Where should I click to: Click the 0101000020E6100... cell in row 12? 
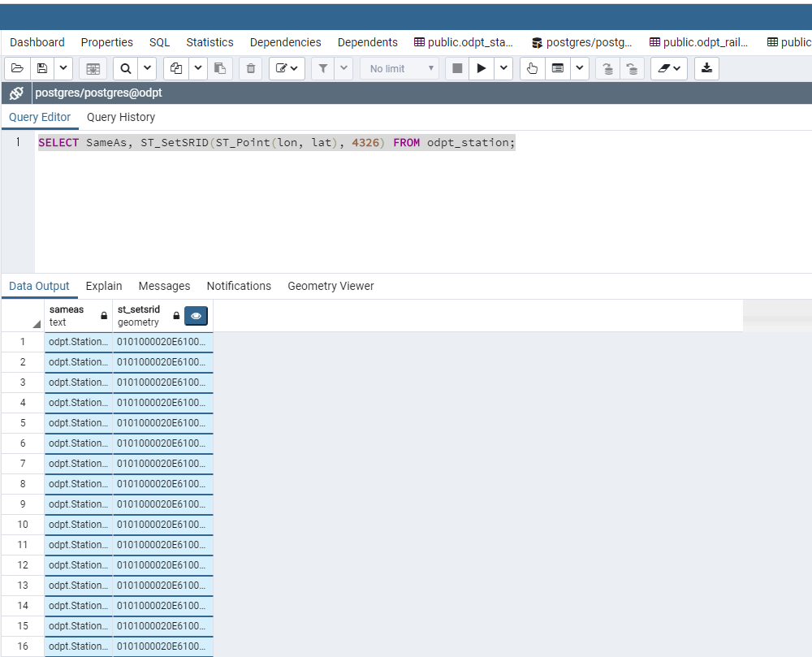[162, 565]
